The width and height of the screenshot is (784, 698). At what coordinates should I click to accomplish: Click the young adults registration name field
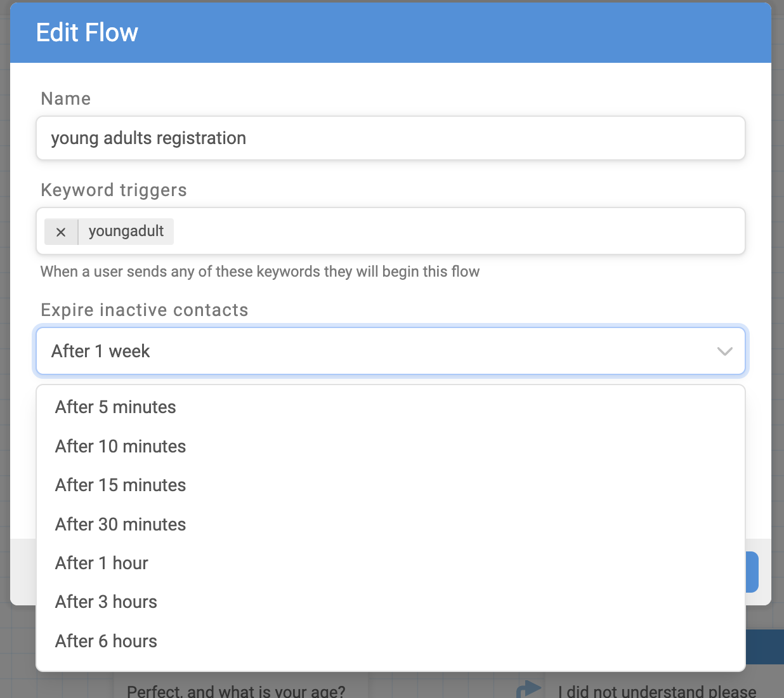[x=390, y=138]
